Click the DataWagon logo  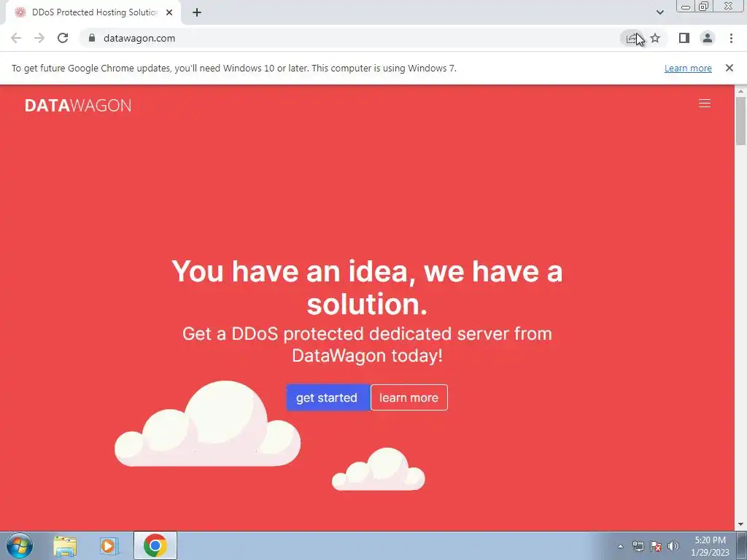click(78, 105)
